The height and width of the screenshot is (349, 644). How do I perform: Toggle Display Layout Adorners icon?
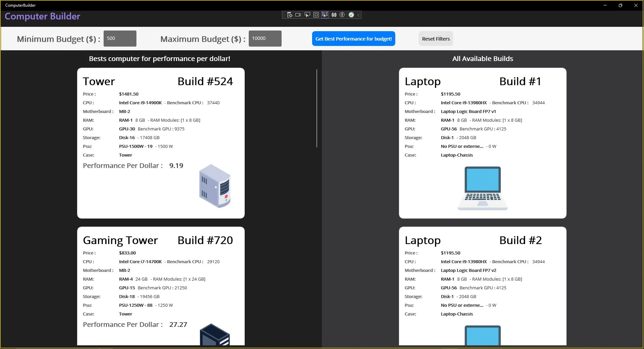pyautogui.click(x=316, y=15)
